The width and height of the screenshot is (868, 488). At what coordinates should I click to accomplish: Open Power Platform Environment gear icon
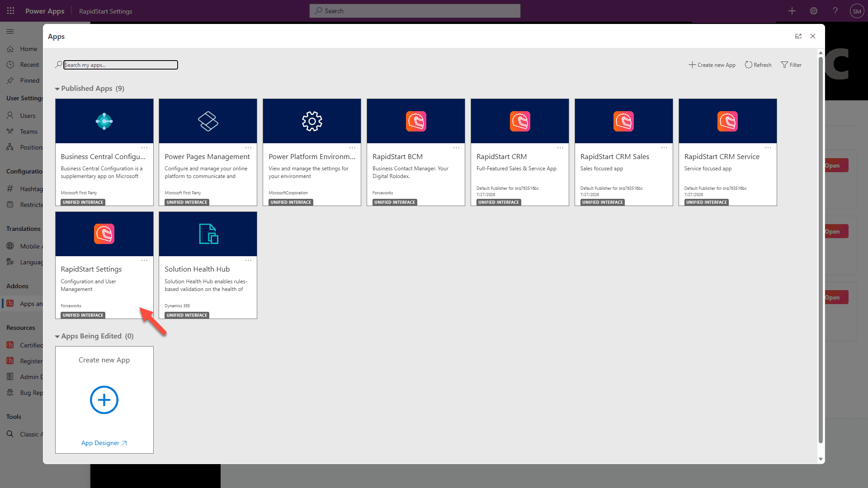pyautogui.click(x=312, y=121)
